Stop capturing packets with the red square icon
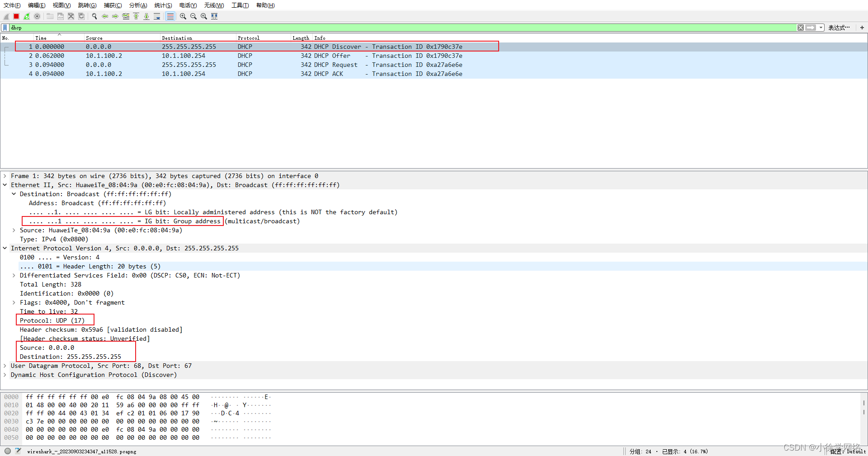 16,16
